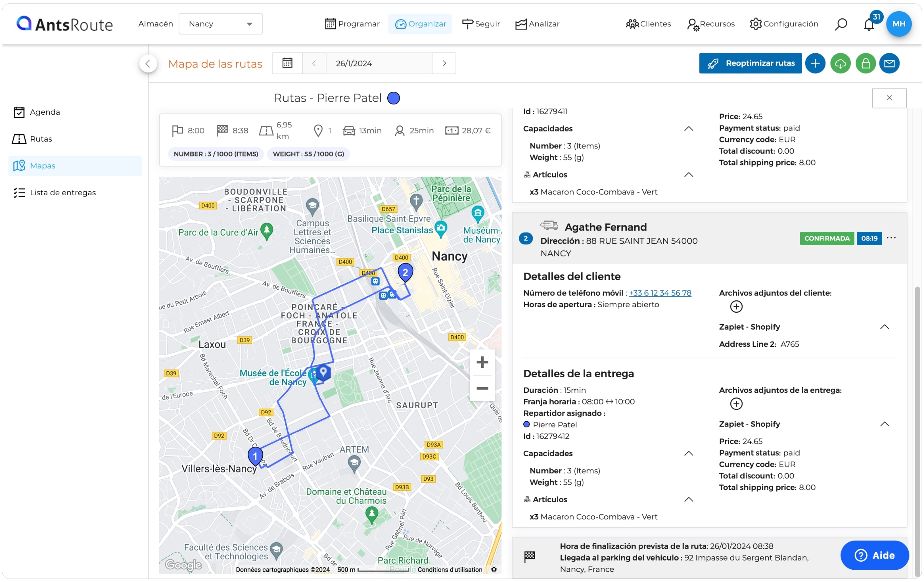Click the depot warehouse marker on map
This screenshot has width=924, height=582.
pos(323,372)
